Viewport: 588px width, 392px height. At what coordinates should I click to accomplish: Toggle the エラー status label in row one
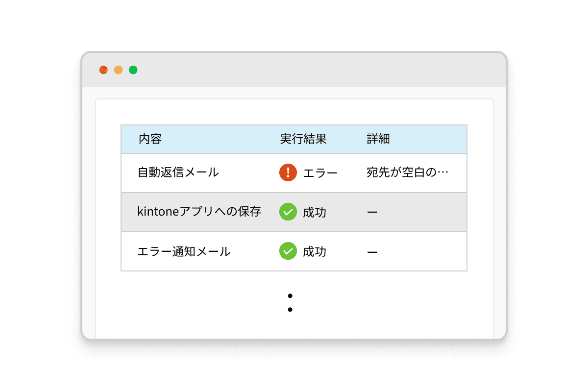click(322, 172)
